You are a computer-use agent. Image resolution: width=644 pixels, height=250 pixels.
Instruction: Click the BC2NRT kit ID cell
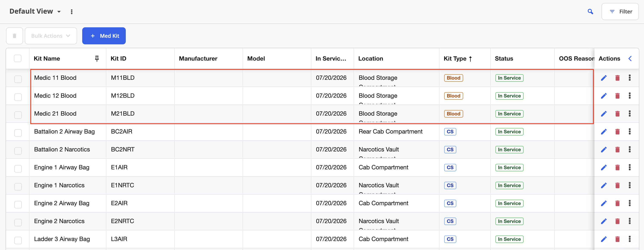point(123,149)
